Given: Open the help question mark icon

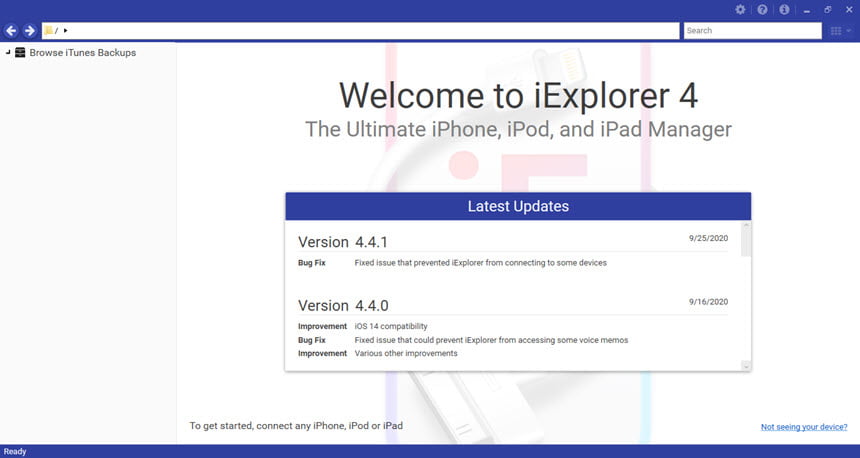Looking at the screenshot, I should [x=762, y=9].
